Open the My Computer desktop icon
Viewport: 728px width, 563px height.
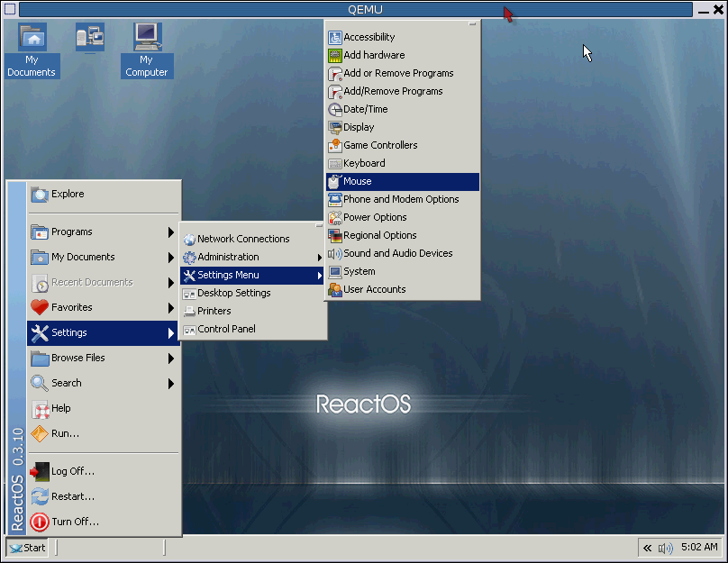point(147,50)
